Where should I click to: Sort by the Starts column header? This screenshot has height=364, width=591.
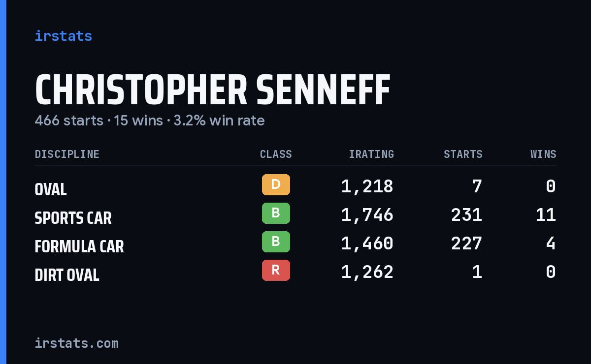click(x=463, y=154)
